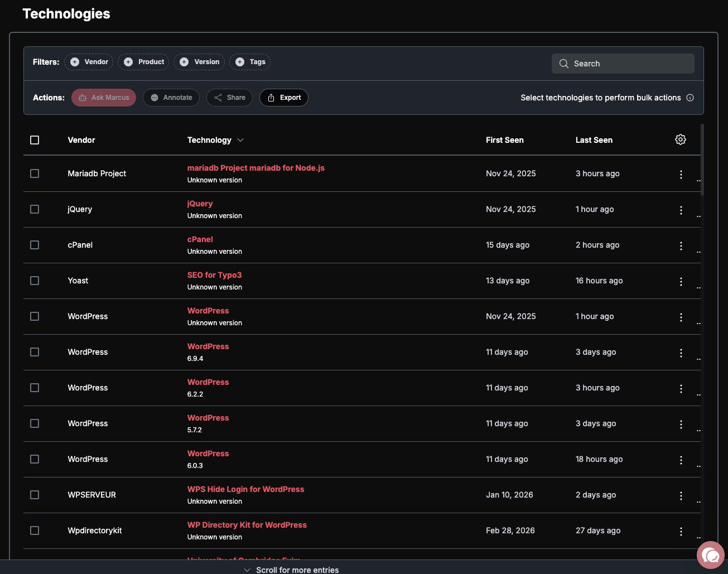Focus the Search input field
The image size is (728, 574).
[623, 64]
